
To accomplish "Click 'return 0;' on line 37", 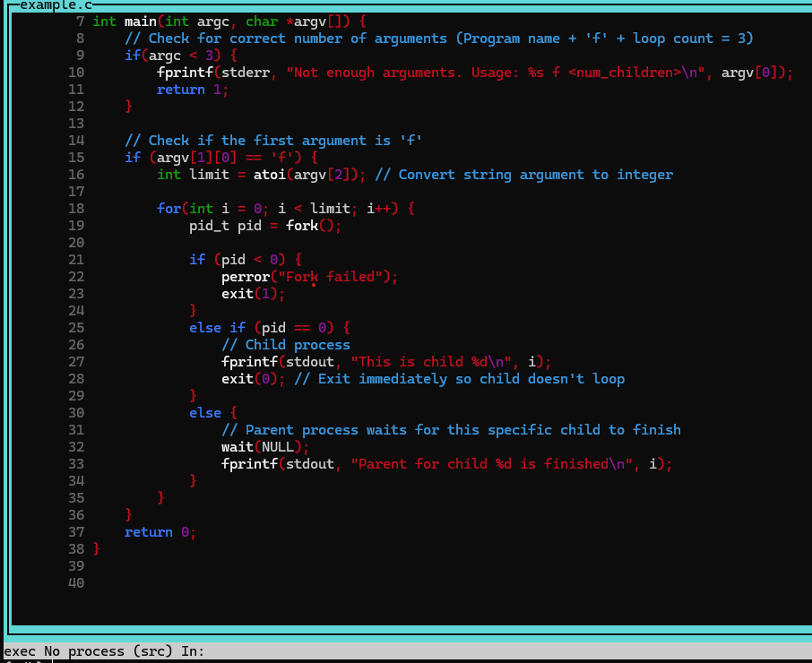I will tap(160, 532).
